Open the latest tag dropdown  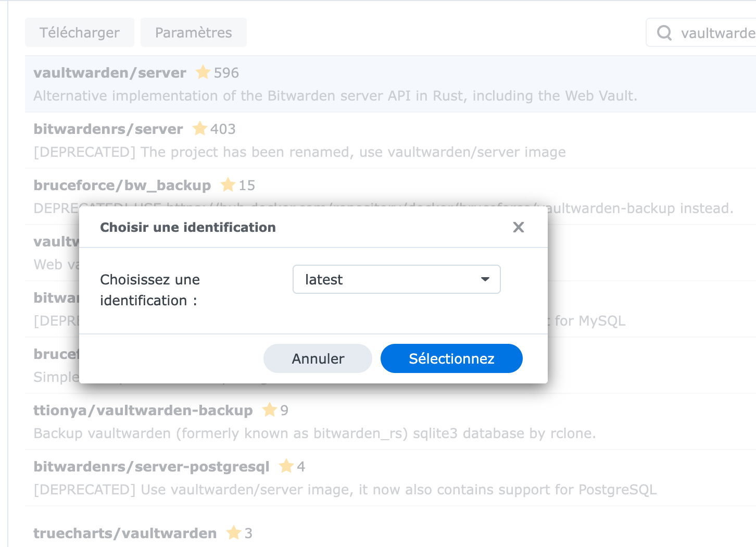397,279
